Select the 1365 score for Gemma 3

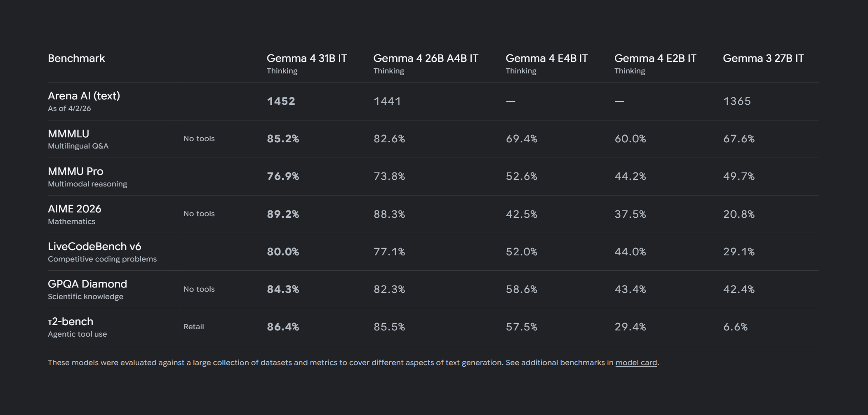736,101
